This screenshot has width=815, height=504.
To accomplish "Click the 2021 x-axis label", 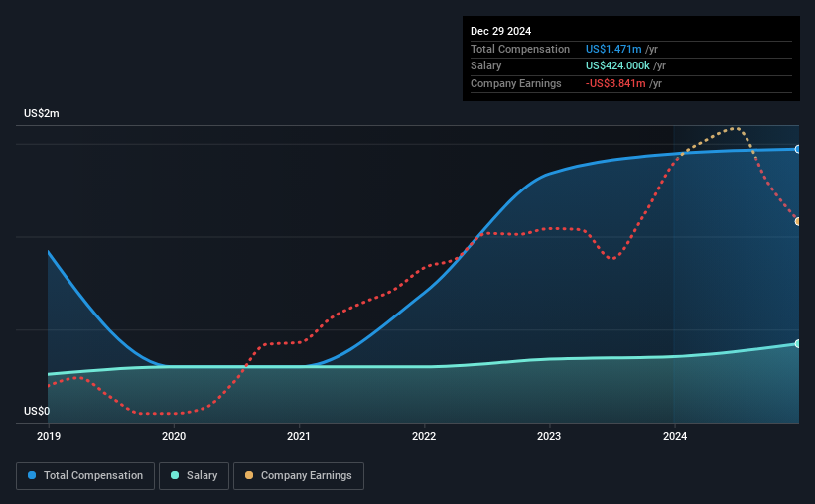I will (299, 436).
